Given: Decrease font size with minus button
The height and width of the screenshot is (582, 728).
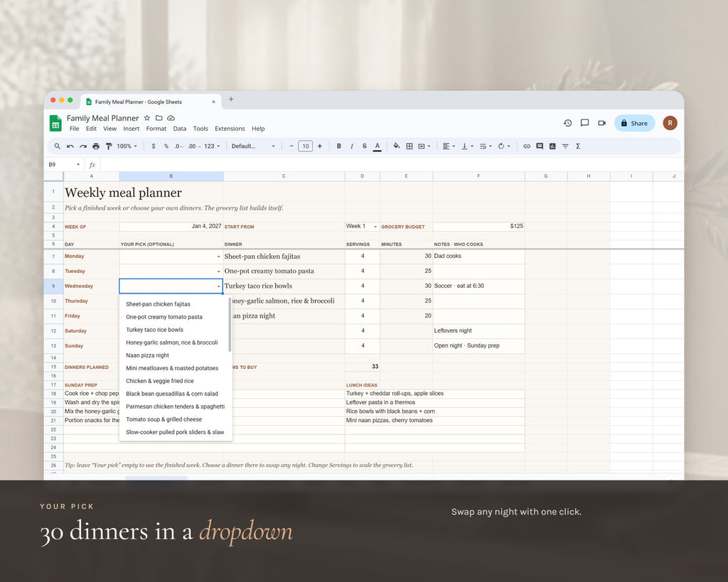Looking at the screenshot, I should pyautogui.click(x=291, y=146).
